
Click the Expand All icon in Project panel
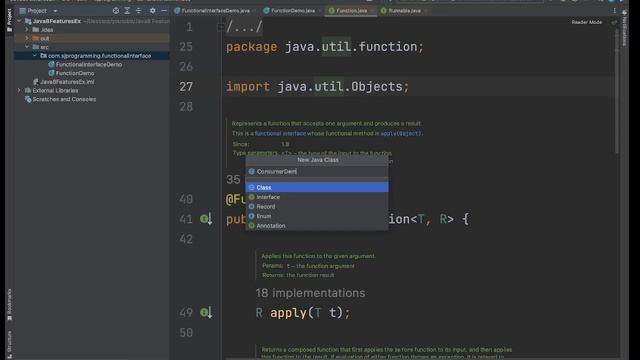127,11
